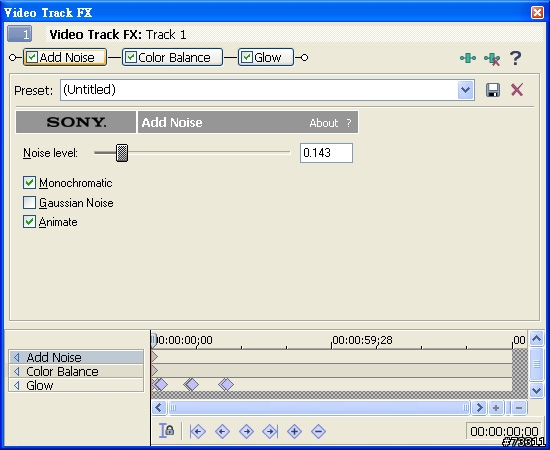The image size is (550, 450).
Task: Click the Sony logo banner
Action: coord(76,122)
